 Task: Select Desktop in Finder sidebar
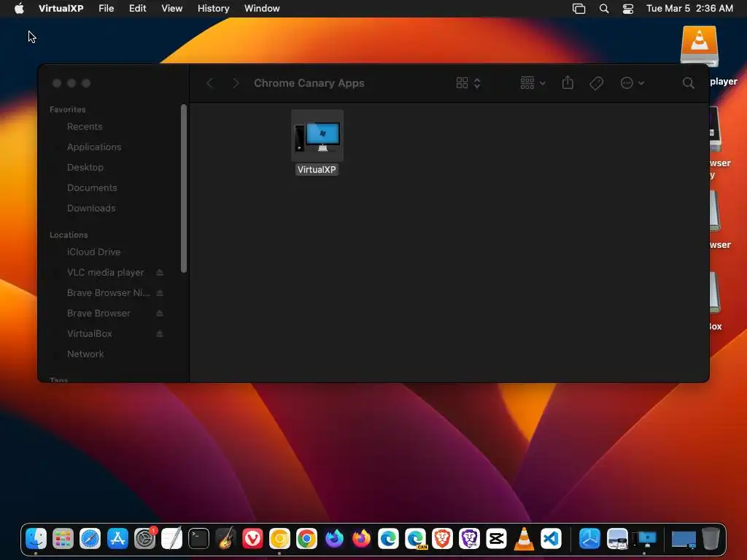pyautogui.click(x=85, y=168)
